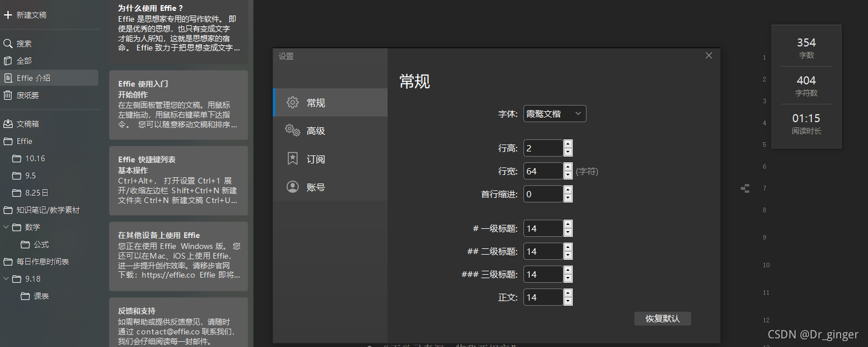This screenshot has width=868, height=347.
Task: Decrease 行高 with down arrow
Action: click(x=568, y=152)
